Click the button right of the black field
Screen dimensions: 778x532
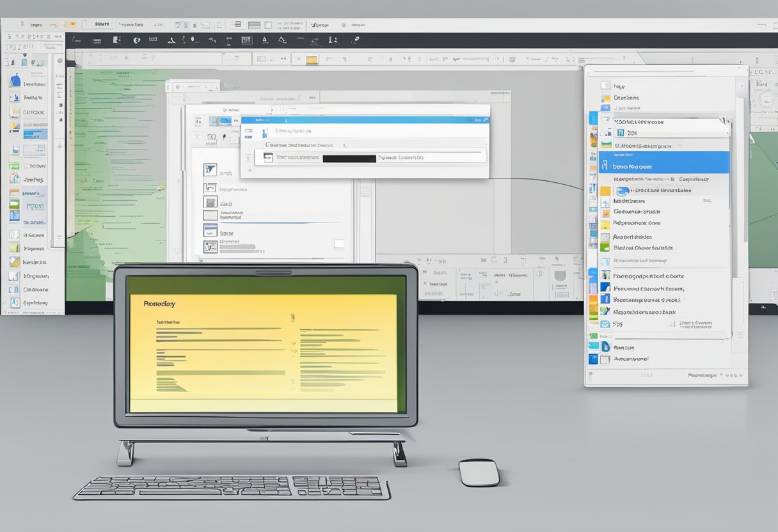click(401, 157)
